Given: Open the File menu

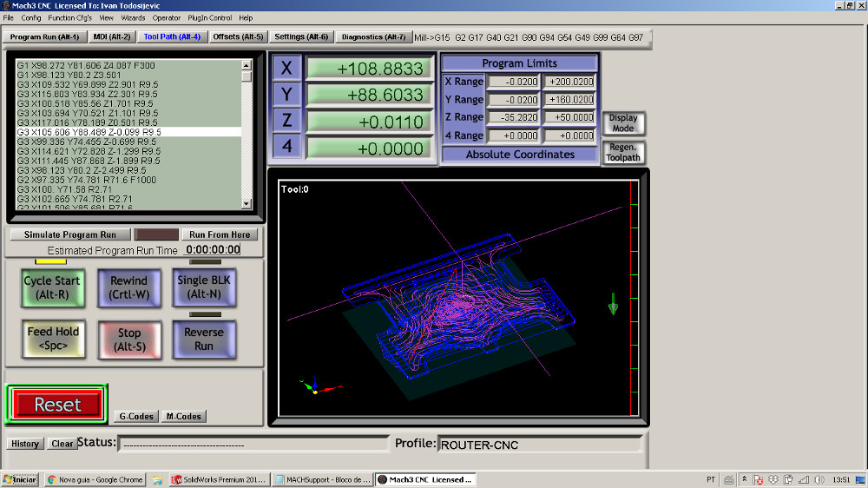Looking at the screenshot, I should click(9, 17).
